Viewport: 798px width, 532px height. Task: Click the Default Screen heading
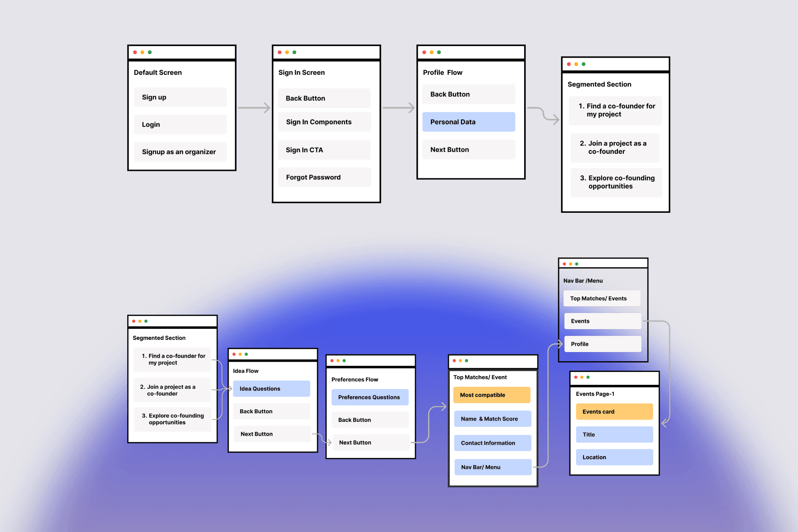[158, 72]
